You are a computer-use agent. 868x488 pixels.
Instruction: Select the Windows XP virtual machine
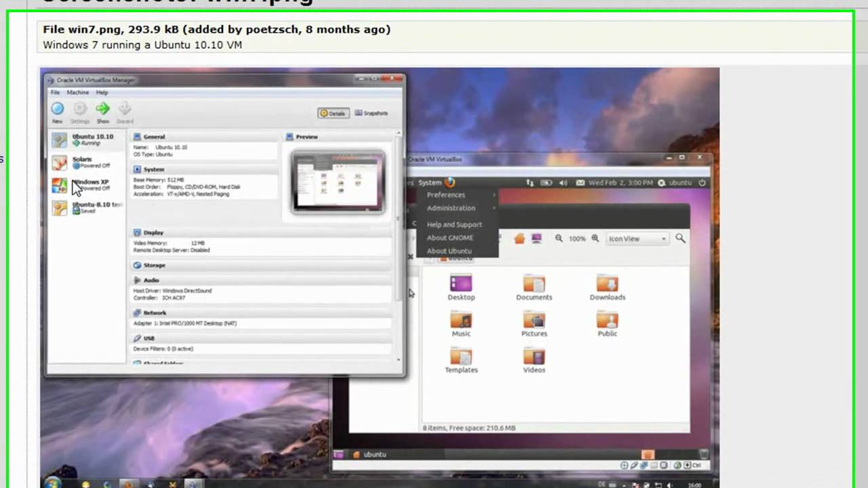(x=88, y=184)
